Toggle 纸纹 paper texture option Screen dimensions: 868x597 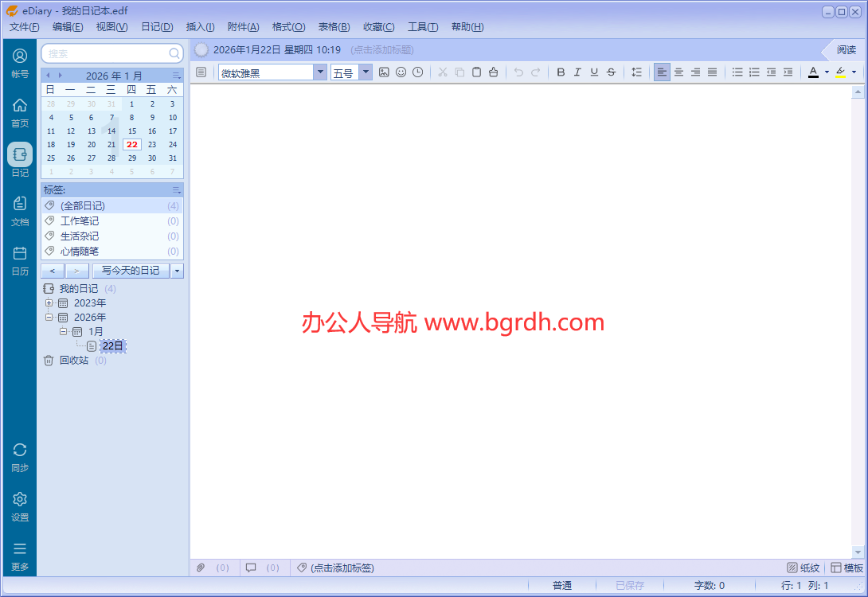click(x=803, y=568)
